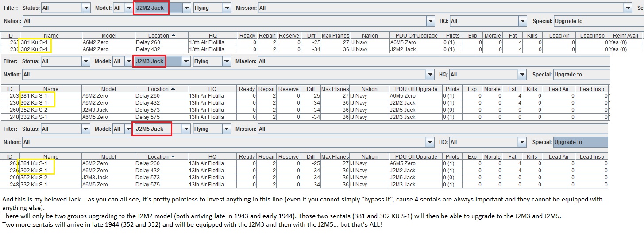
Task: Open Nation dropdown in the J2M3 Jack panel
Action: tap(229, 75)
